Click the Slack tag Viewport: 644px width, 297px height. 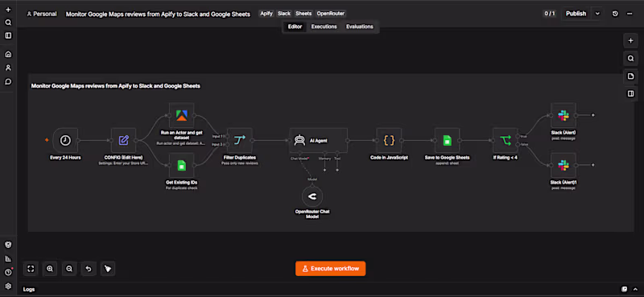pos(284,14)
